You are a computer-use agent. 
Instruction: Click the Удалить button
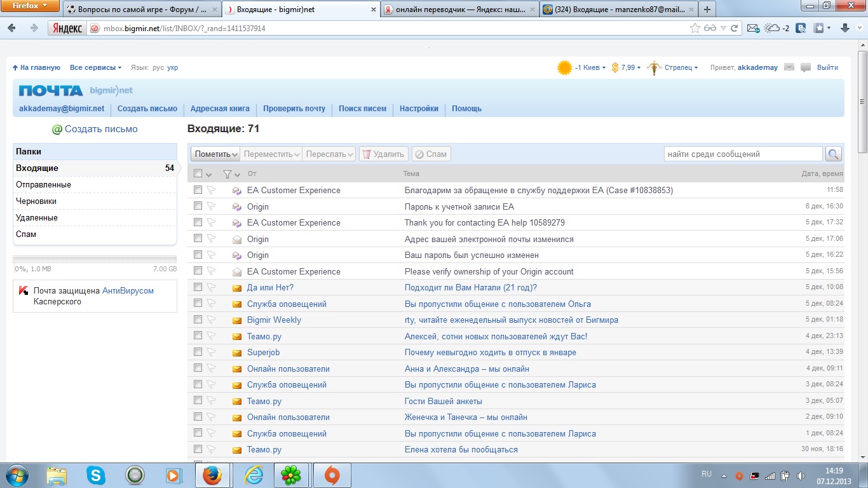tap(383, 154)
